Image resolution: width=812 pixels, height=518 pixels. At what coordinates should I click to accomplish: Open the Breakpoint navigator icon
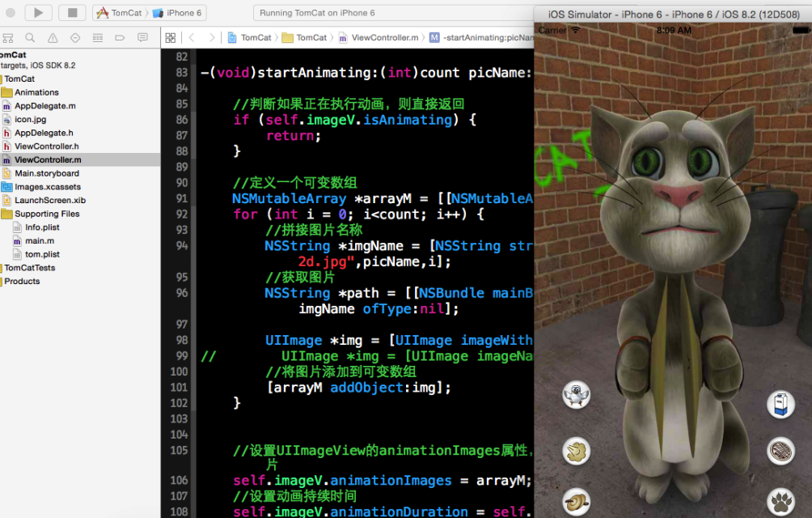click(x=120, y=37)
